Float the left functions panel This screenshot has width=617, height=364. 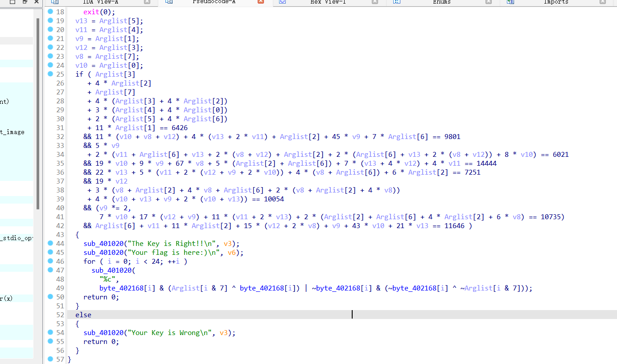coord(25,2)
